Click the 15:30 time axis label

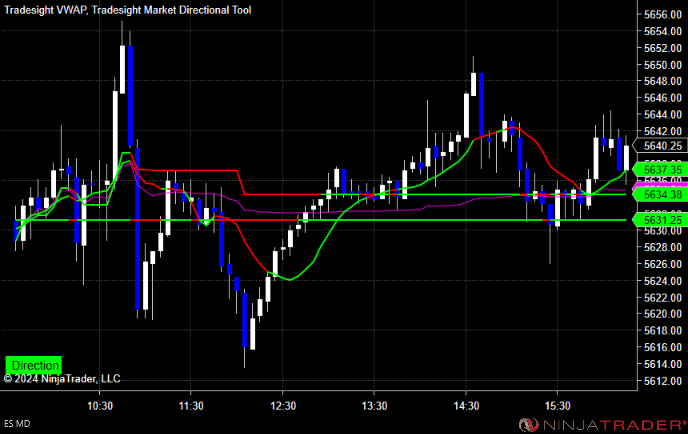tap(557, 406)
